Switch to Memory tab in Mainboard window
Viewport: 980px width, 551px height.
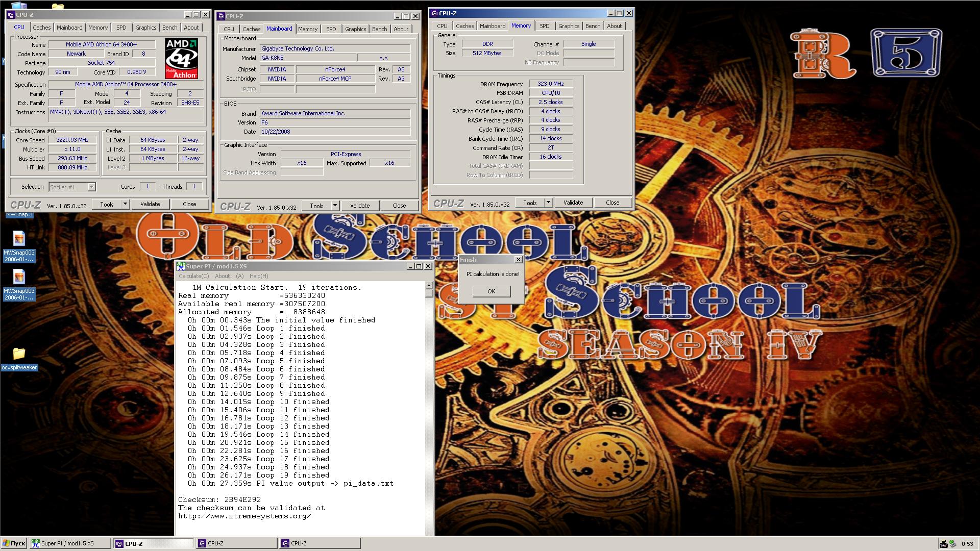coord(308,29)
